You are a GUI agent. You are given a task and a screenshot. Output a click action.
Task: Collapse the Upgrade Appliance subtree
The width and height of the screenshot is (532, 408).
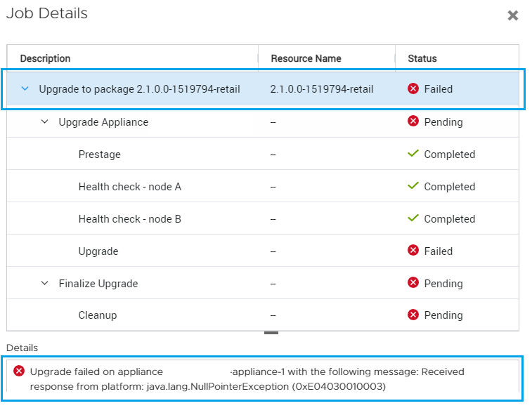(45, 122)
